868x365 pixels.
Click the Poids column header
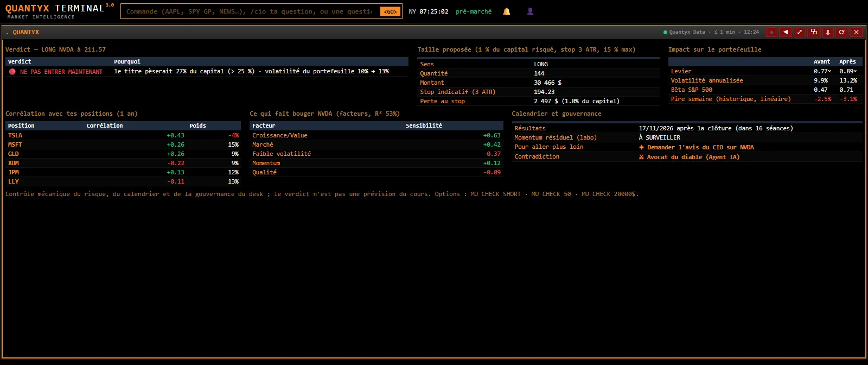pos(197,125)
